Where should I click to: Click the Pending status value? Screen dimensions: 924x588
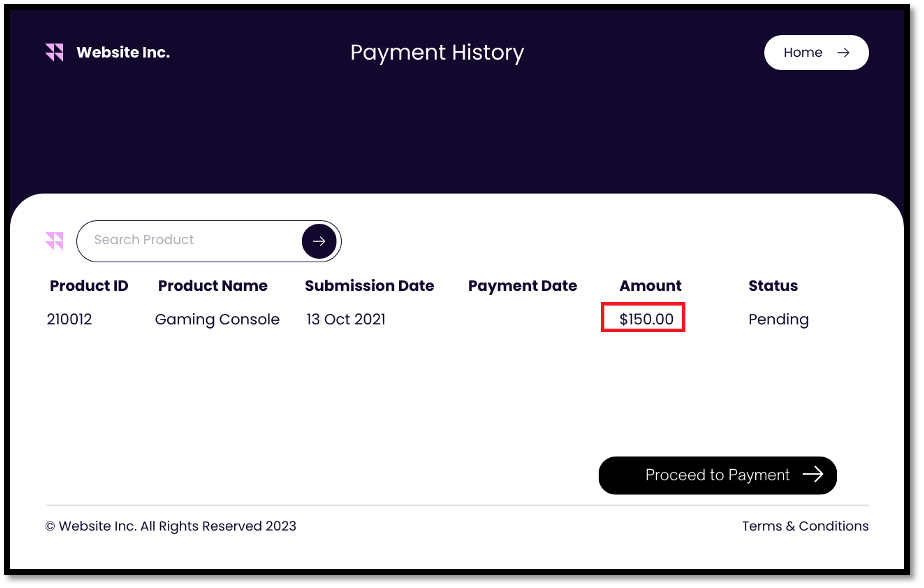pos(778,320)
